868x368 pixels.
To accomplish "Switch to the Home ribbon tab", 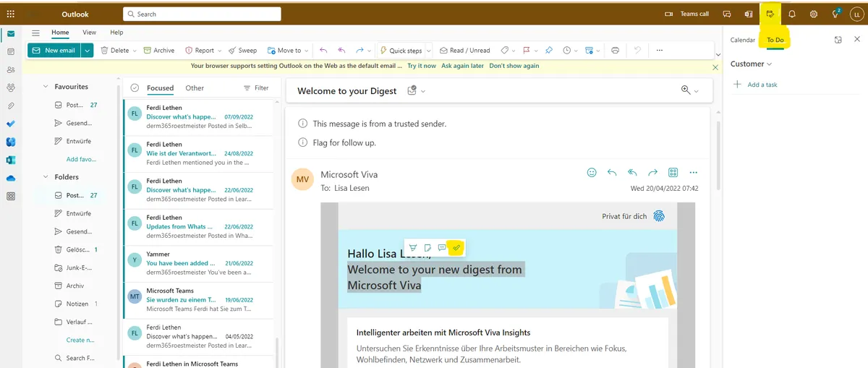I will tap(60, 33).
